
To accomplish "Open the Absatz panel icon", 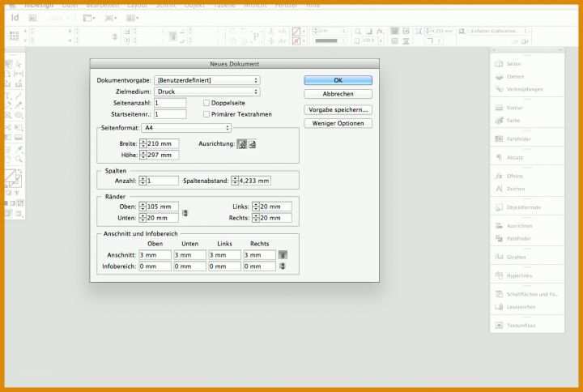I will point(499,158).
